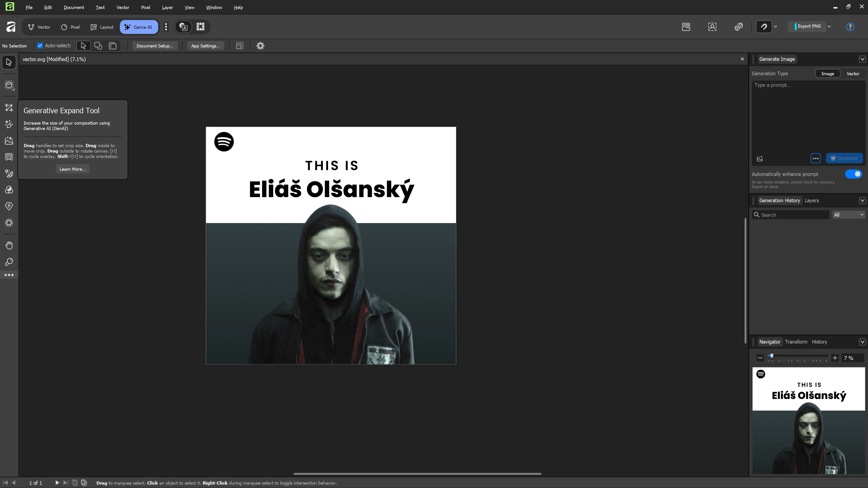Select the Move tool arrow

[9, 62]
